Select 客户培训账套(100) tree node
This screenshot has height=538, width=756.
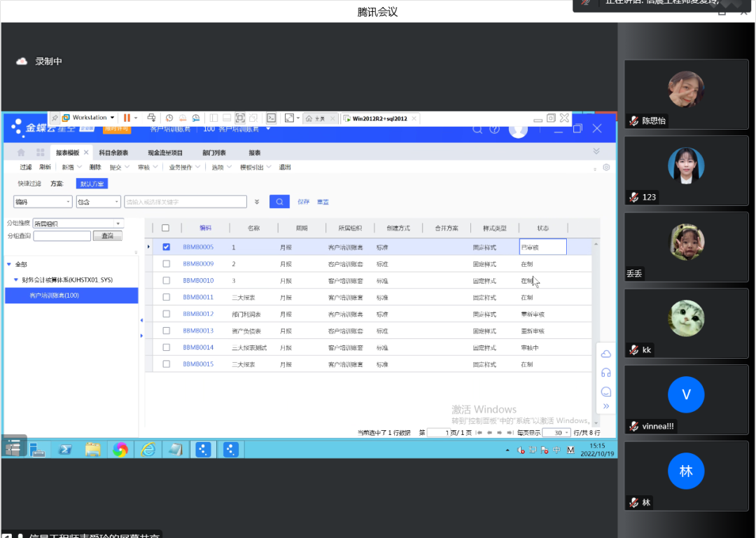click(x=71, y=296)
